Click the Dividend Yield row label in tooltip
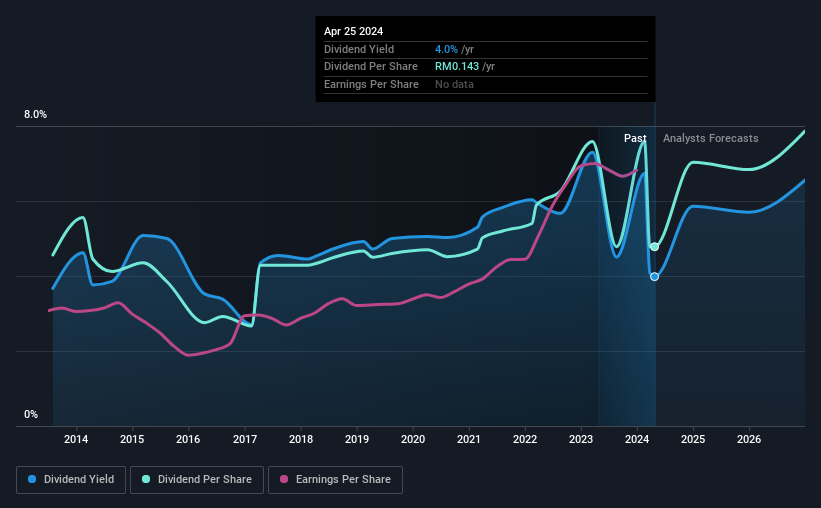 pos(359,49)
